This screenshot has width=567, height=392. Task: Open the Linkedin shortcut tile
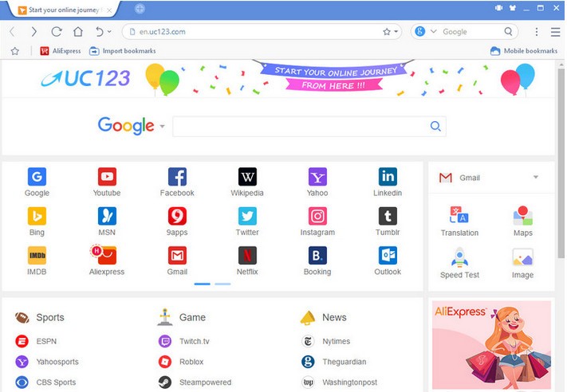click(x=388, y=182)
